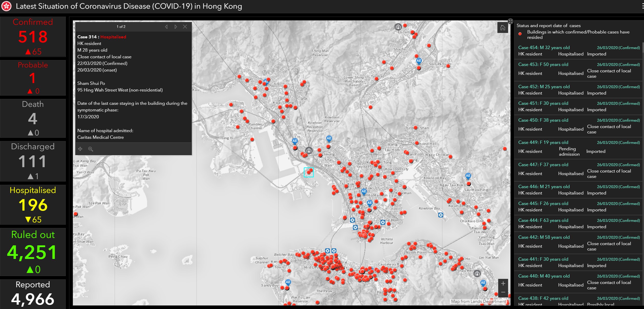Viewport: 644px width, 309px height.
Task: Click the popup's zoom-to magnifier icon
Action: [x=91, y=149]
